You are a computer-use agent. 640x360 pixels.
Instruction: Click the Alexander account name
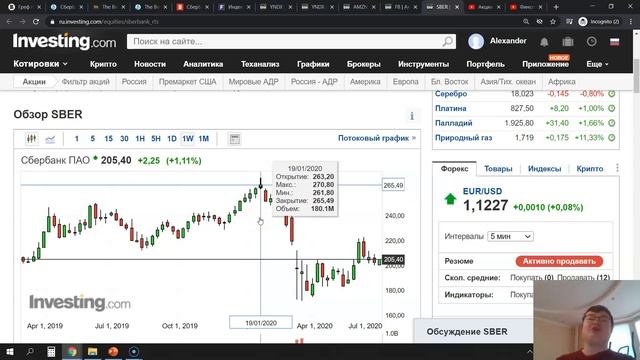coord(508,41)
